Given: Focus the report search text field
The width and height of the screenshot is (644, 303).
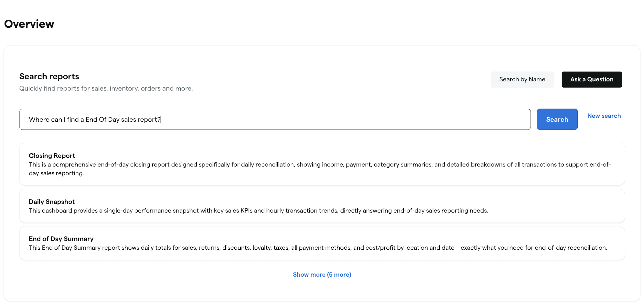Looking at the screenshot, I should [x=275, y=119].
